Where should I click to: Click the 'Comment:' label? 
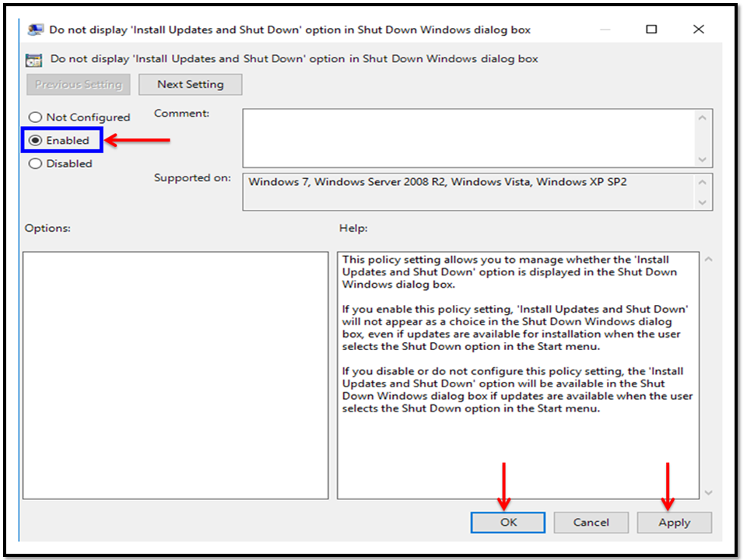tap(181, 114)
